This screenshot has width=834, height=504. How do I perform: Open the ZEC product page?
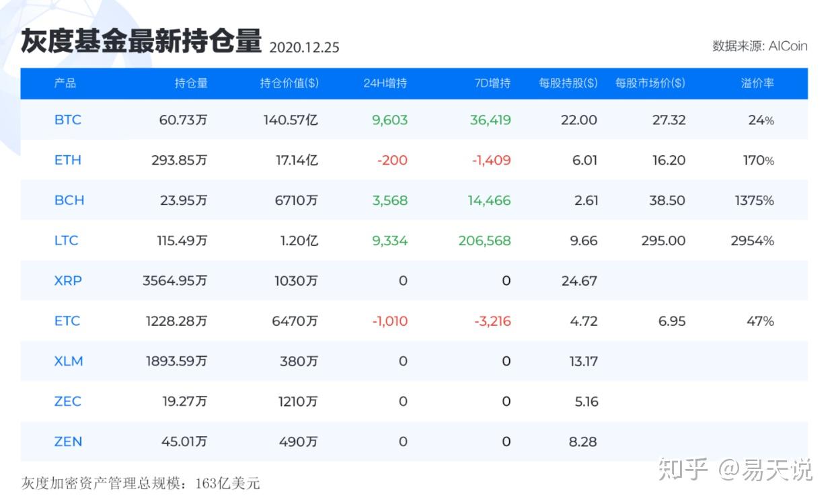tap(67, 401)
